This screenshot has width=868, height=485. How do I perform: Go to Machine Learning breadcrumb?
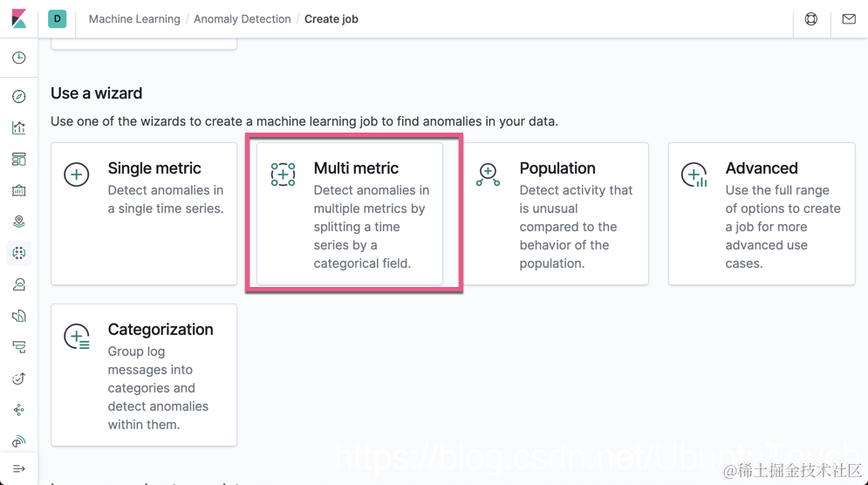tap(134, 19)
